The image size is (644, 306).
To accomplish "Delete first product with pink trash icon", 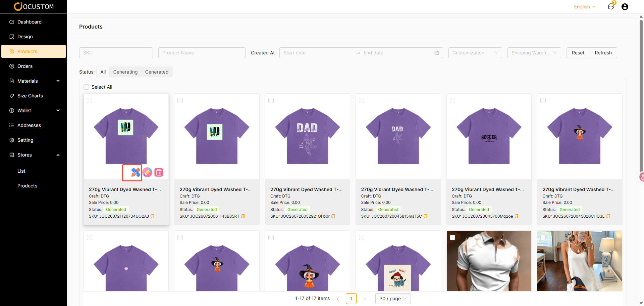I will coord(159,172).
